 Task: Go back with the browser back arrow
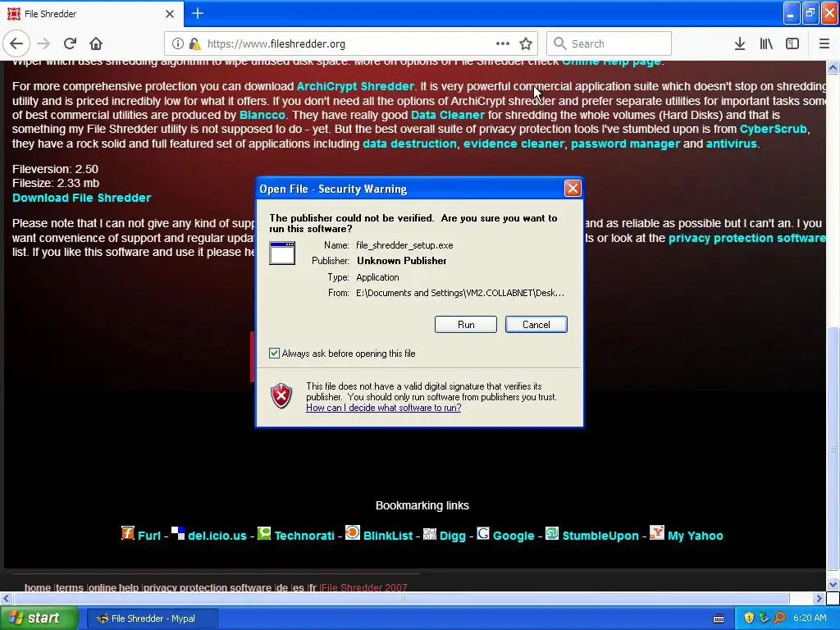(x=16, y=43)
